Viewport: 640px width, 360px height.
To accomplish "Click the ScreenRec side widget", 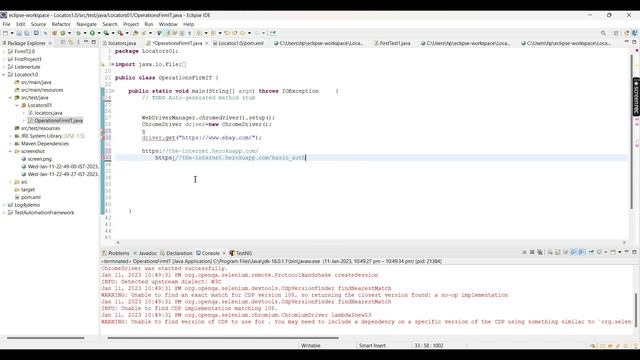I will 636,97.
